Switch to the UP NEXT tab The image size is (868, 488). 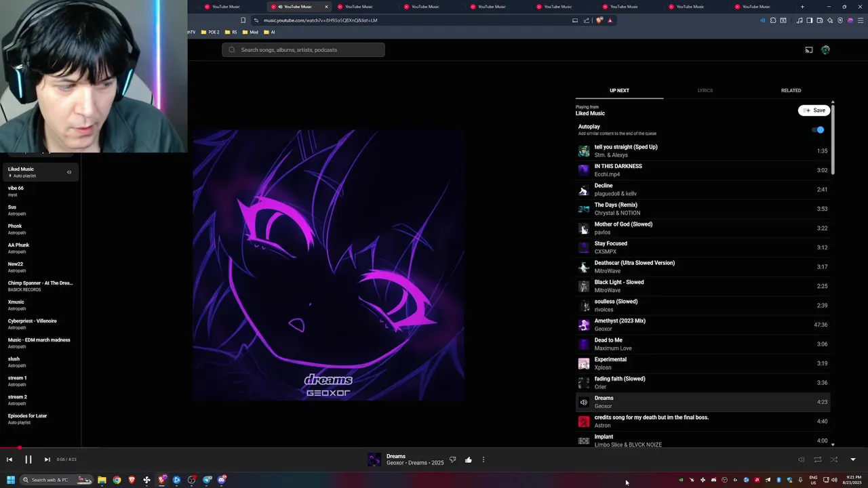(x=619, y=90)
